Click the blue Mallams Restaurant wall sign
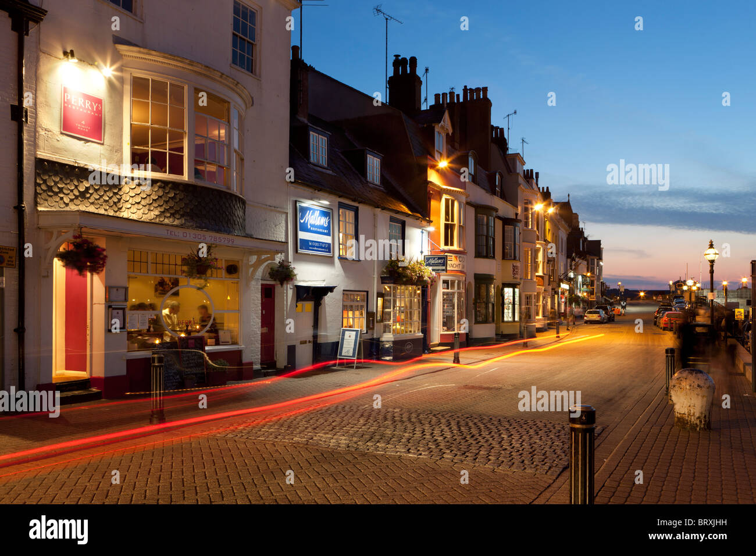The image size is (756, 556). coord(314,229)
